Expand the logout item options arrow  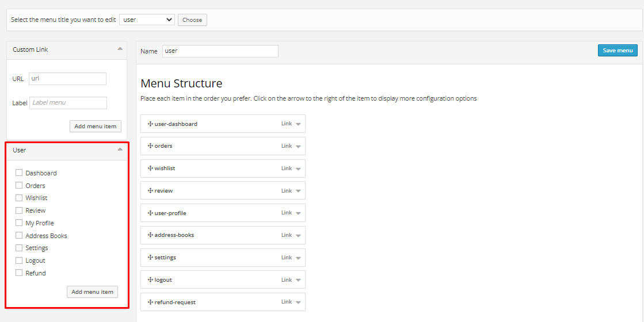298,280
